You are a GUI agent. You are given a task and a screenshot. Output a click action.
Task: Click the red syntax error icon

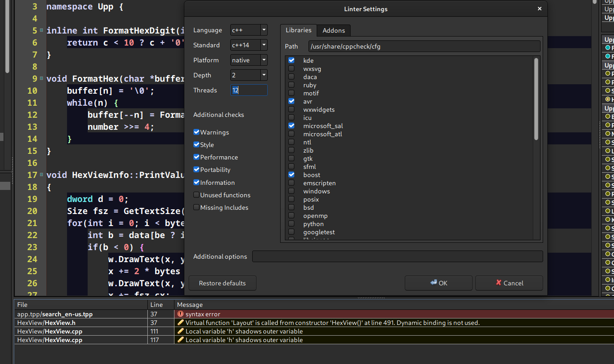pyautogui.click(x=180, y=314)
